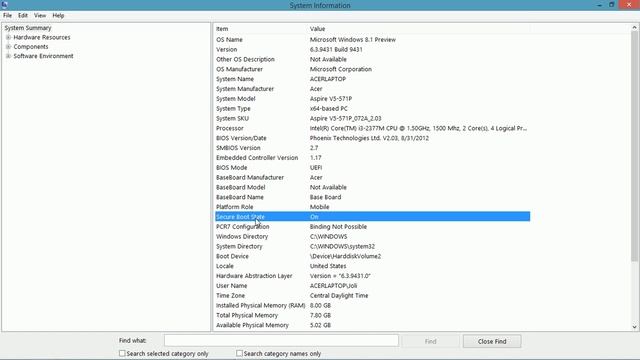The width and height of the screenshot is (640, 360).
Task: Select the Locale row
Action: pos(372,266)
